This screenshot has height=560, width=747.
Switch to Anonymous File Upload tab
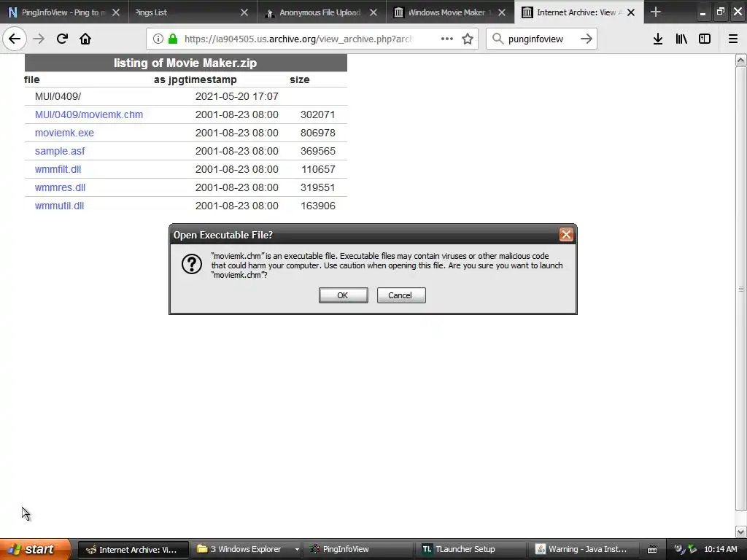coord(322,12)
